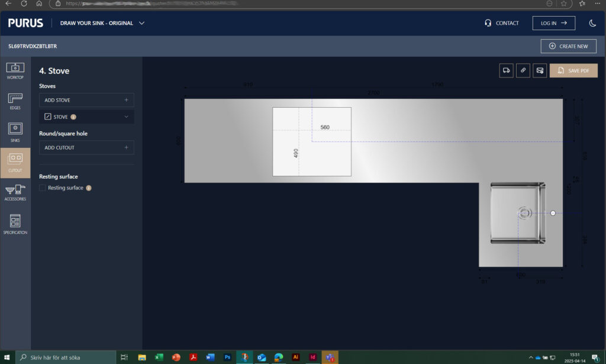606x364 pixels.
Task: Open Photoshop from the Windows taskbar
Action: pos(227,357)
